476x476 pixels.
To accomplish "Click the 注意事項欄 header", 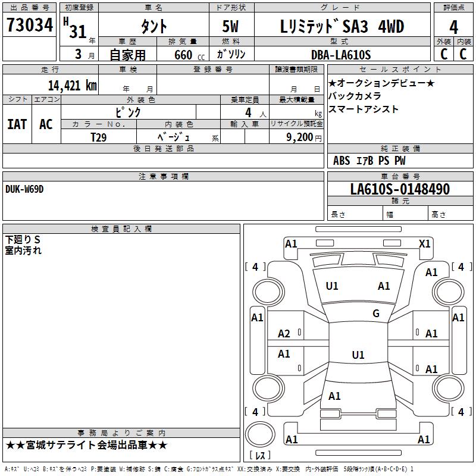I will pyautogui.click(x=163, y=176).
